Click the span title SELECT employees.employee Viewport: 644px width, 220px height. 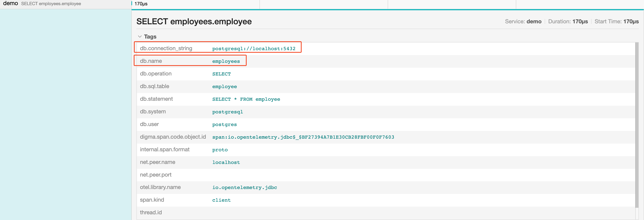(194, 22)
